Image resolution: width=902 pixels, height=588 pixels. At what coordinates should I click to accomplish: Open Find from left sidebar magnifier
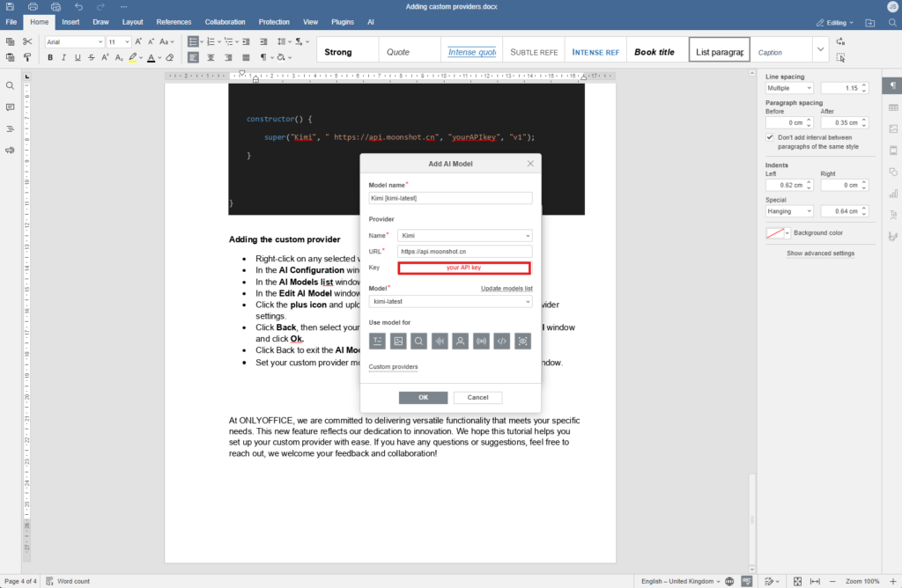point(10,85)
